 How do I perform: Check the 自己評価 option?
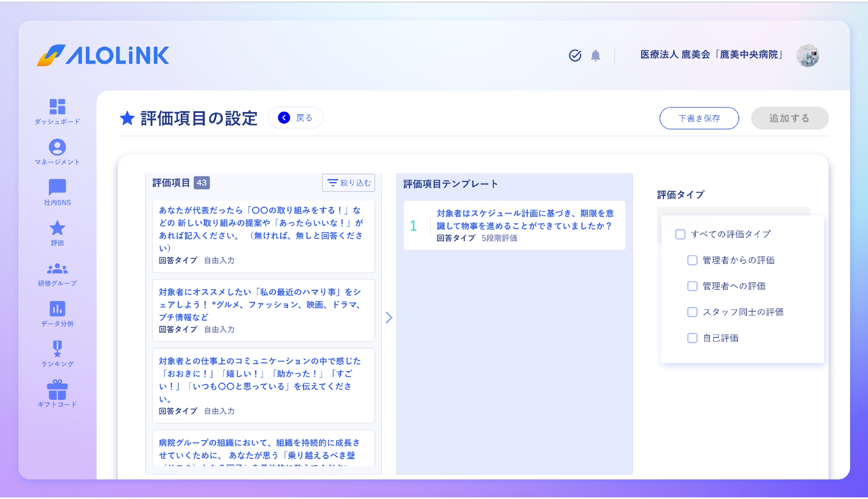[692, 338]
